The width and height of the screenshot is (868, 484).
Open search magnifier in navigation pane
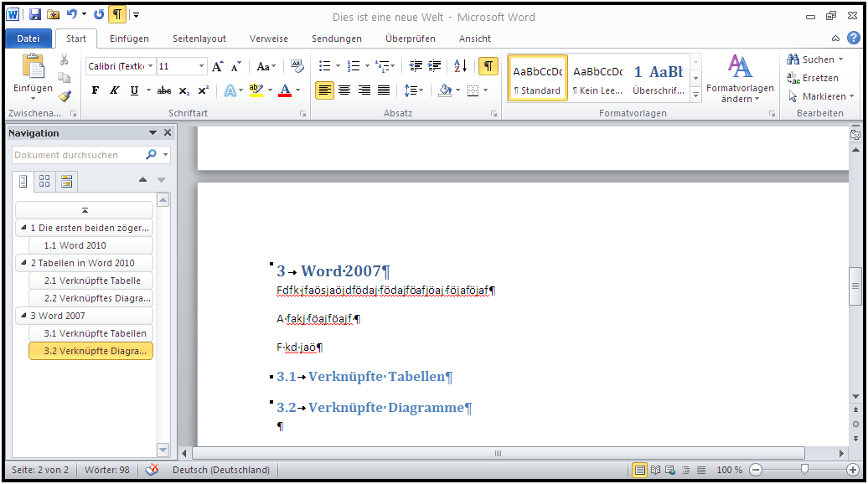[x=151, y=154]
